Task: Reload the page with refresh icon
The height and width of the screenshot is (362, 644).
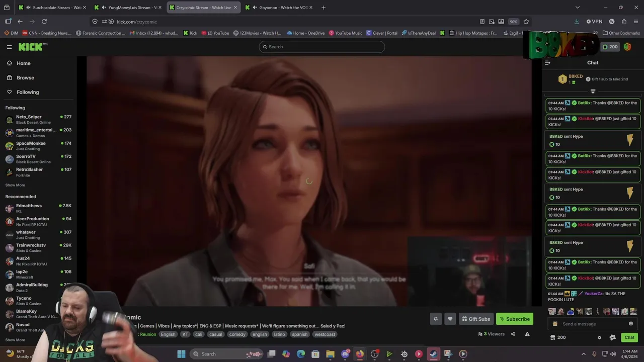Action: (44, 22)
